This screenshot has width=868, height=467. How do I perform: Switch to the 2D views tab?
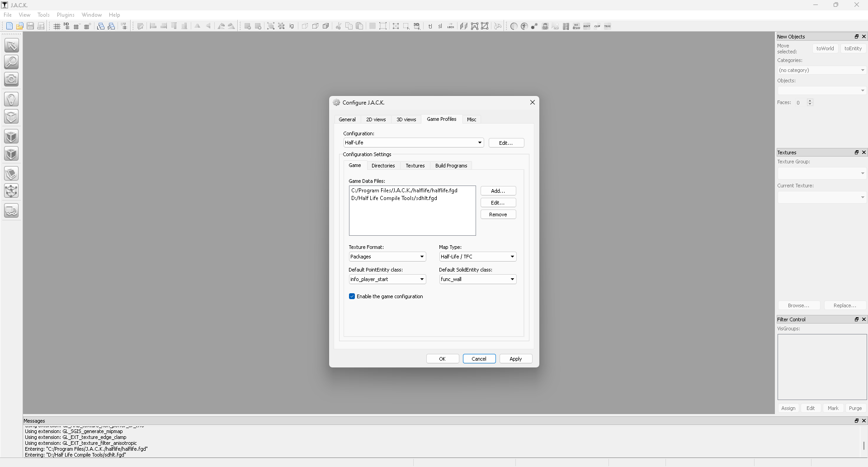pyautogui.click(x=376, y=119)
